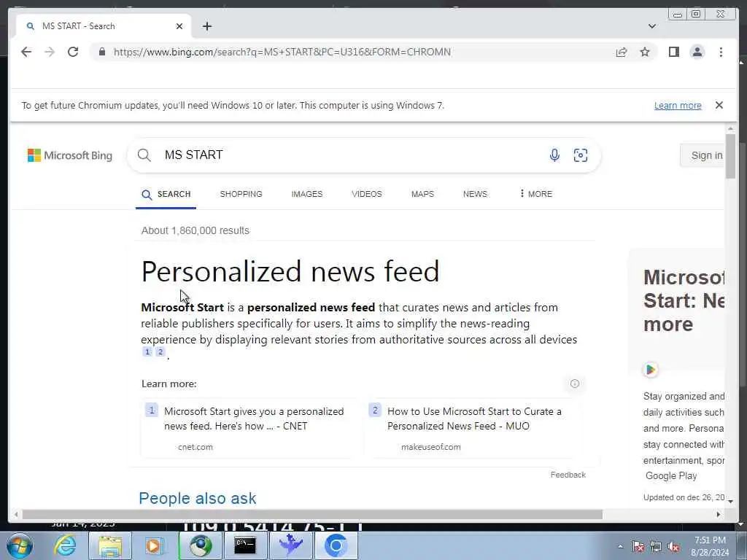Click the muted volume tray icon
This screenshot has width=747, height=560.
pyautogui.click(x=673, y=547)
